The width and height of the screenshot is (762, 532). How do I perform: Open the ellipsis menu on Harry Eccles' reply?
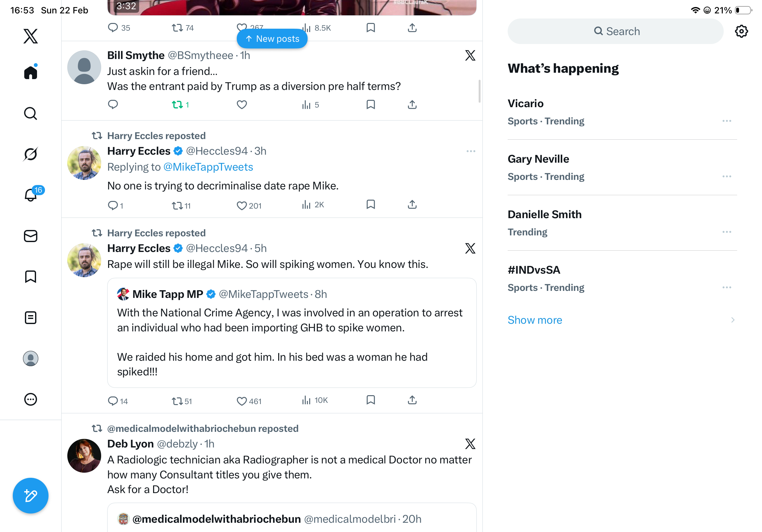[471, 151]
